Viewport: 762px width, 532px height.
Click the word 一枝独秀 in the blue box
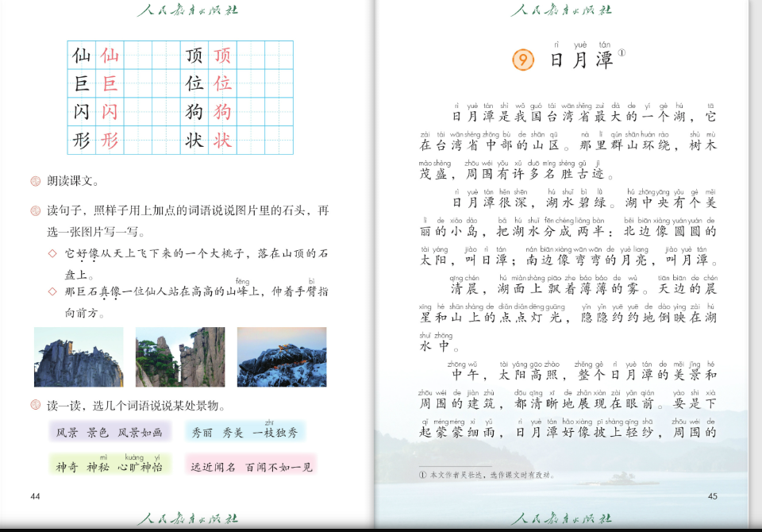tap(275, 432)
